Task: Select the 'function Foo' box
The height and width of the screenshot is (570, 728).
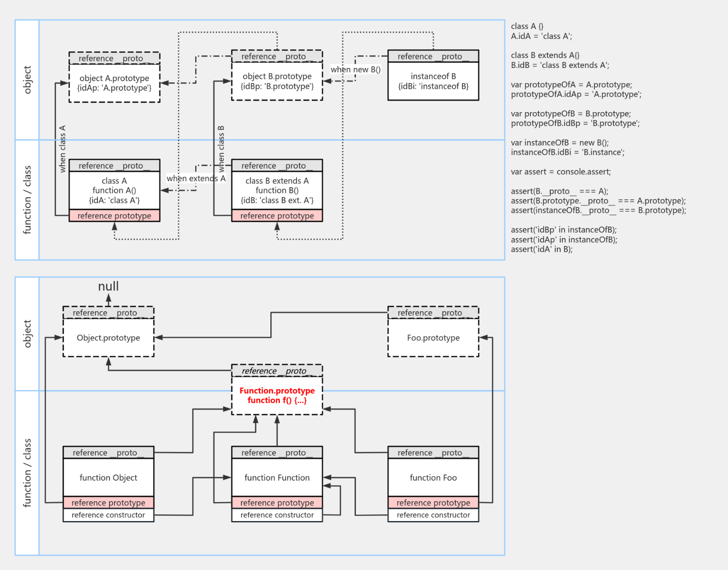Action: point(433,478)
